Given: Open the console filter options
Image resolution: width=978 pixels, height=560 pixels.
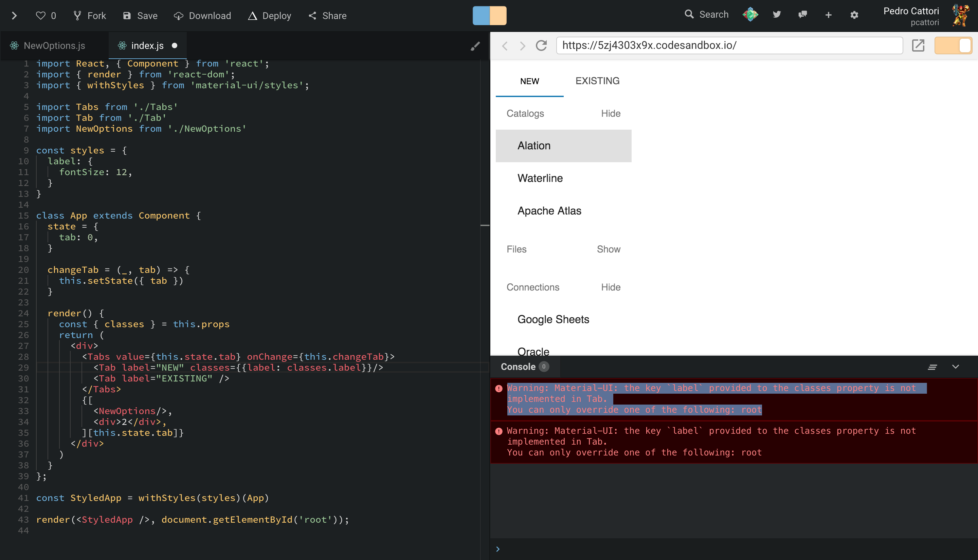Looking at the screenshot, I should 932,367.
